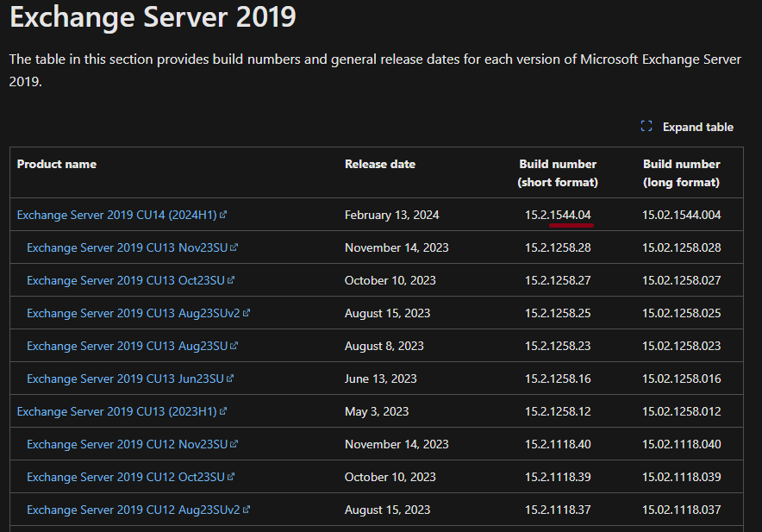The height and width of the screenshot is (532, 762).
Task: Click the Product name column header
Action: 56,165
